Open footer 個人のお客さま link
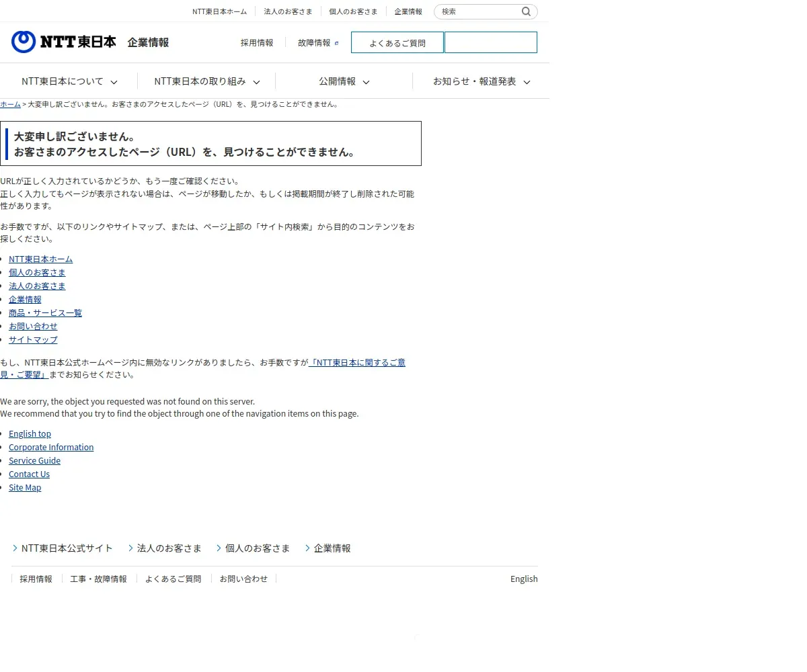 click(x=253, y=548)
